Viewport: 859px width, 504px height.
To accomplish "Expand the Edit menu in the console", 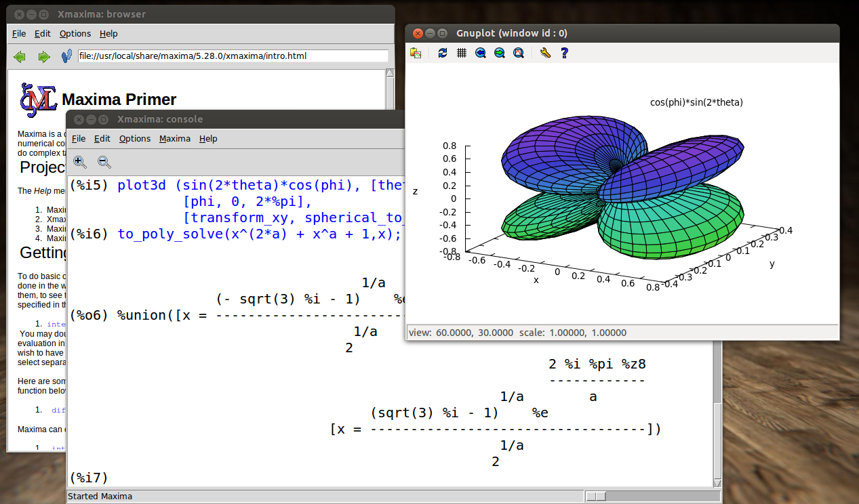I will [102, 139].
